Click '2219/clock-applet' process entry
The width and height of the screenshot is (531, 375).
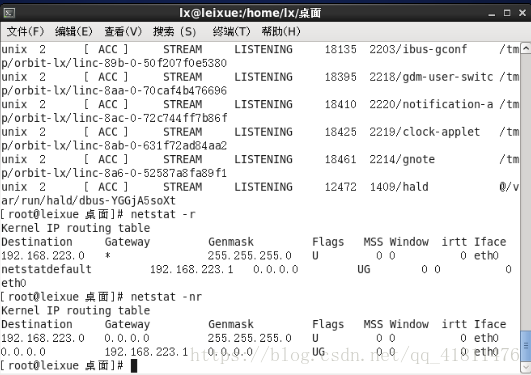pos(425,132)
